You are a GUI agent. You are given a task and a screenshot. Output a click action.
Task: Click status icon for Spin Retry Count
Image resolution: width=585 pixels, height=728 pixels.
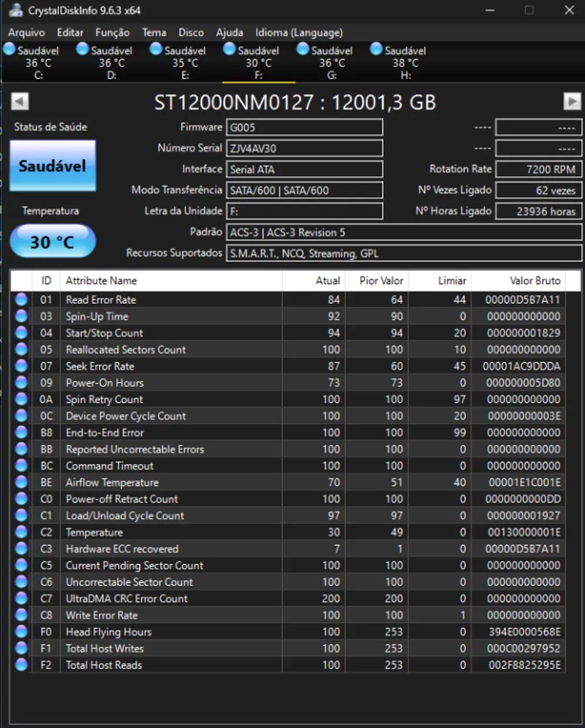pos(21,399)
